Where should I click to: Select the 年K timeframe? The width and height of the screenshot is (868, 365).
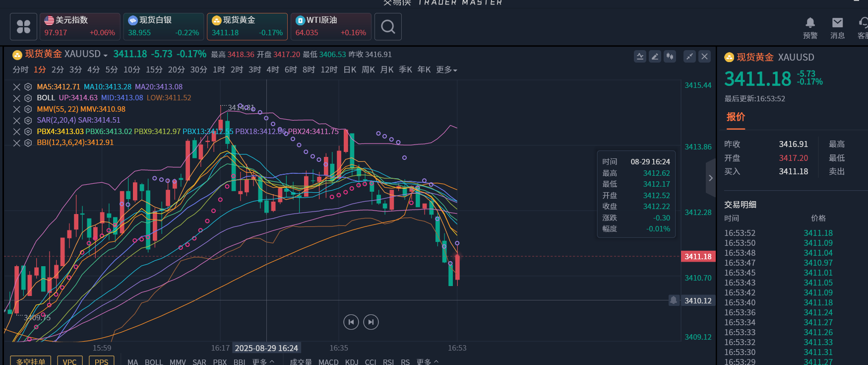[x=424, y=70]
